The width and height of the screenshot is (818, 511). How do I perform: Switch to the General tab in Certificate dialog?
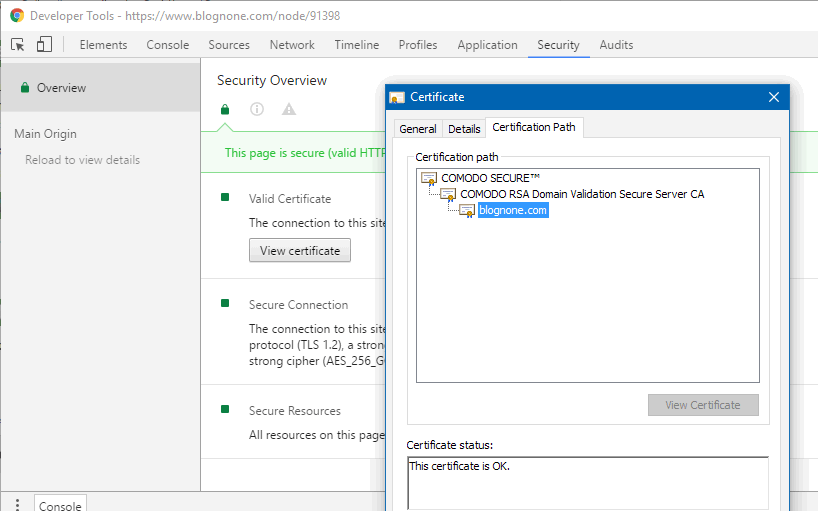(417, 129)
